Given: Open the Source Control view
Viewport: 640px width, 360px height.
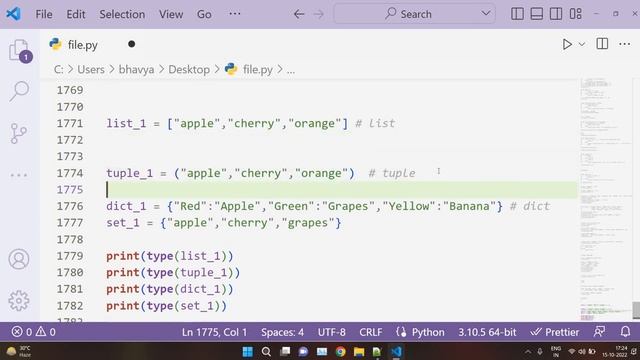Looking at the screenshot, I should coord(18,133).
